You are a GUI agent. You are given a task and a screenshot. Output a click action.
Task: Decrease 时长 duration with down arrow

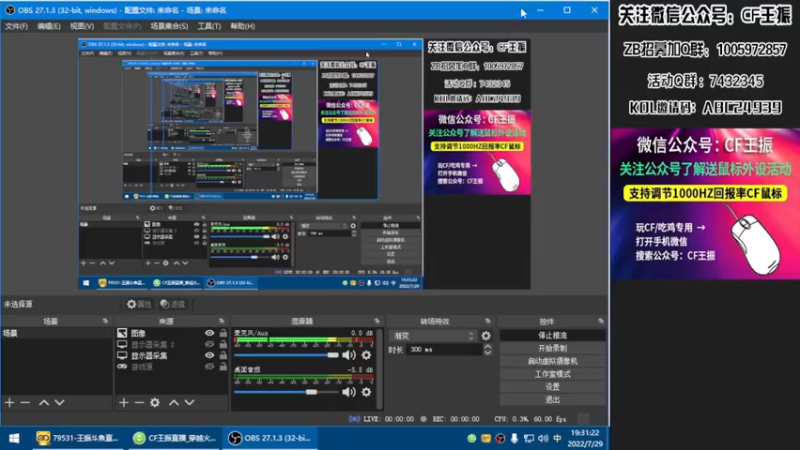point(488,353)
